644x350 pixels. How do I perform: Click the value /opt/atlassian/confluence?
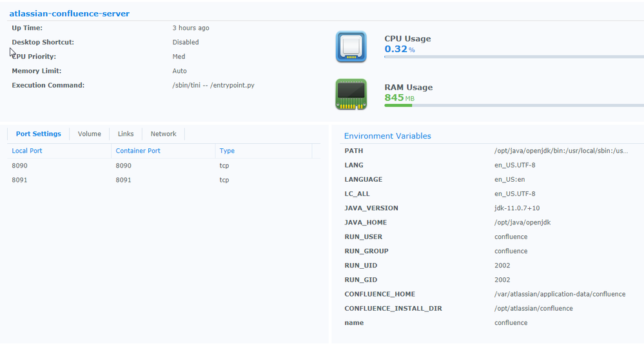[x=534, y=309]
